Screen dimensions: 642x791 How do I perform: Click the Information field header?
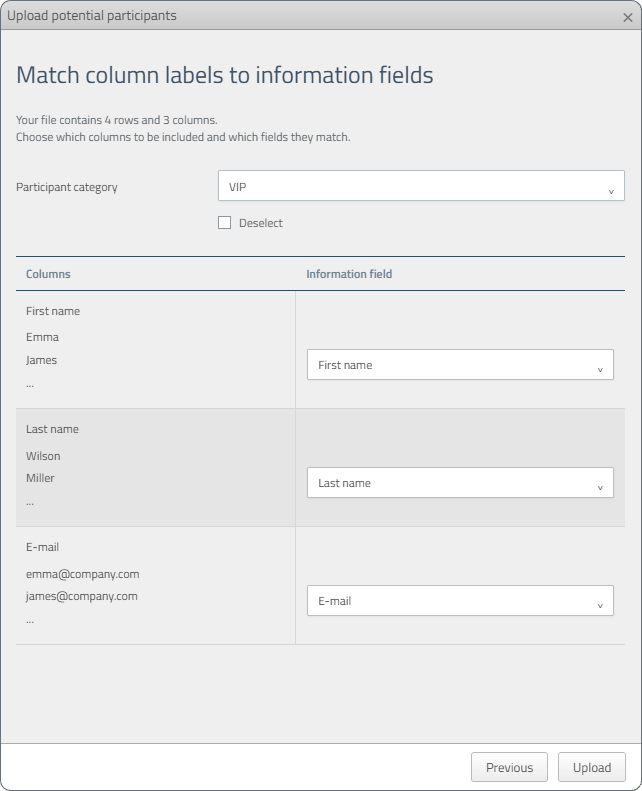[x=349, y=274]
